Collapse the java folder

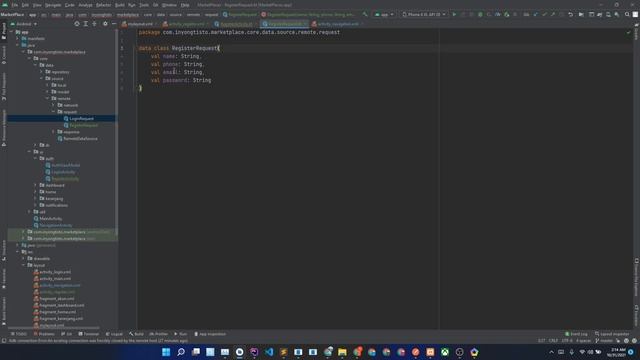coord(18,45)
